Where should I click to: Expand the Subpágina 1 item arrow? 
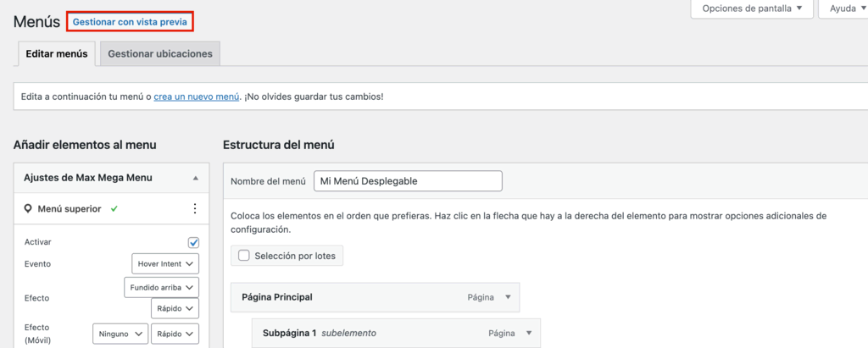pyautogui.click(x=529, y=334)
